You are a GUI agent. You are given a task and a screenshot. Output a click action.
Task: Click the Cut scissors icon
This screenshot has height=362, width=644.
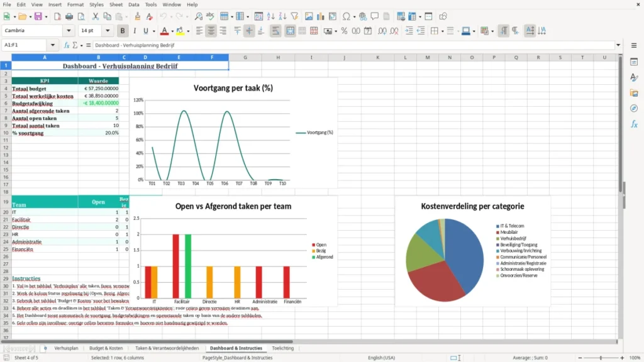coord(96,16)
